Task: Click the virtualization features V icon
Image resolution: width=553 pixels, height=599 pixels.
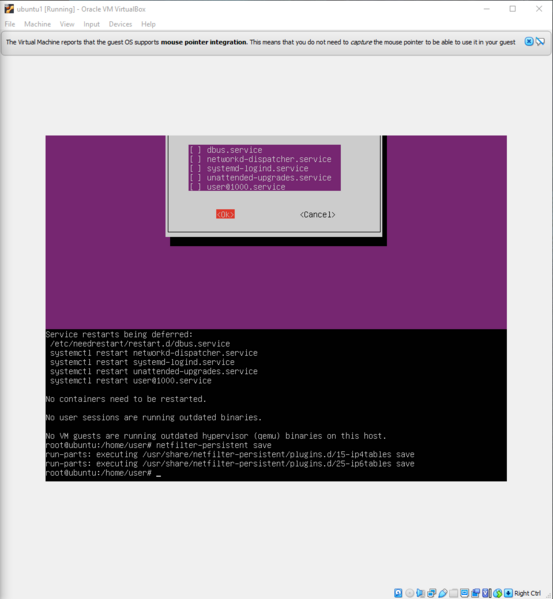Action: coord(487,593)
